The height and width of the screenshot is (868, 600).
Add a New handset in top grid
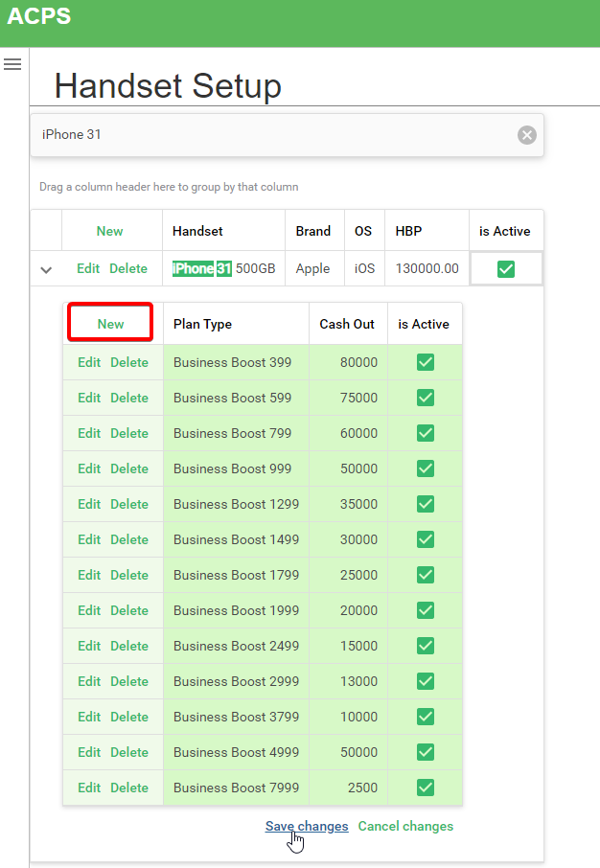(109, 231)
